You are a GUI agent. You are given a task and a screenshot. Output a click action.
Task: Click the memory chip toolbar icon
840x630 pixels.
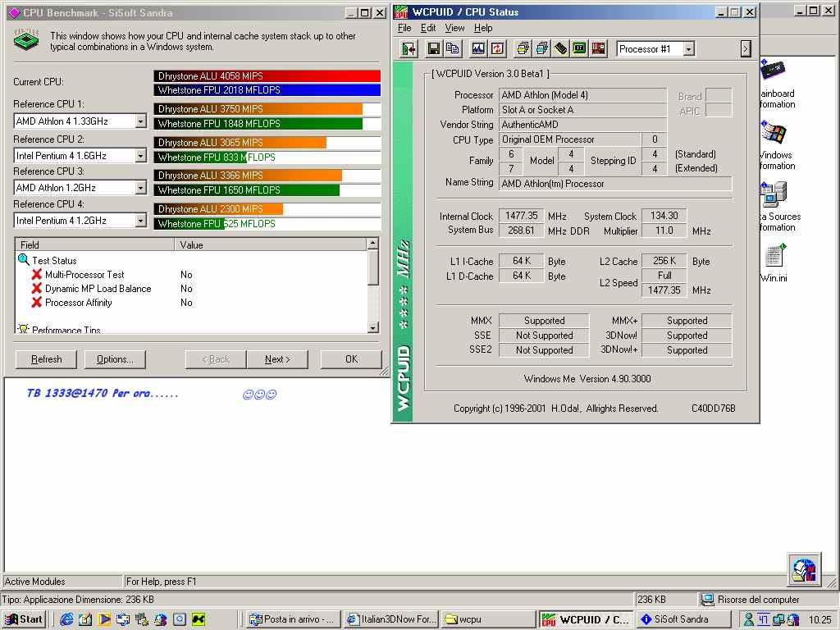pyautogui.click(x=560, y=48)
